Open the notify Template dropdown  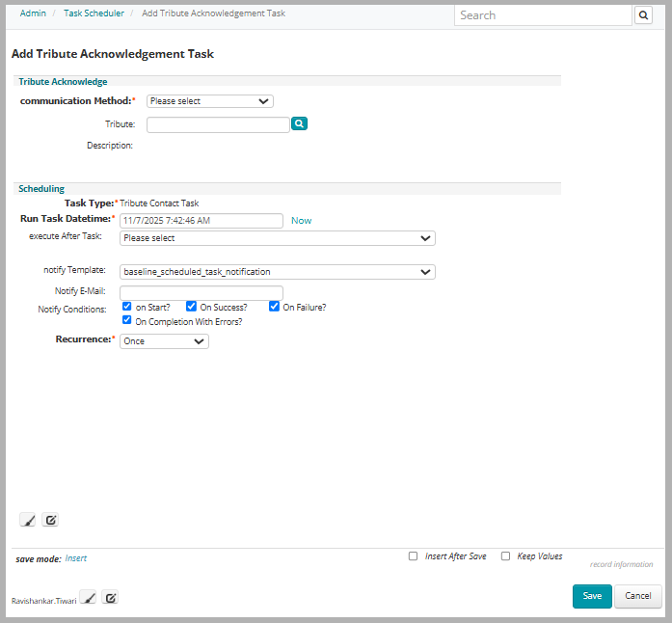[x=278, y=272]
